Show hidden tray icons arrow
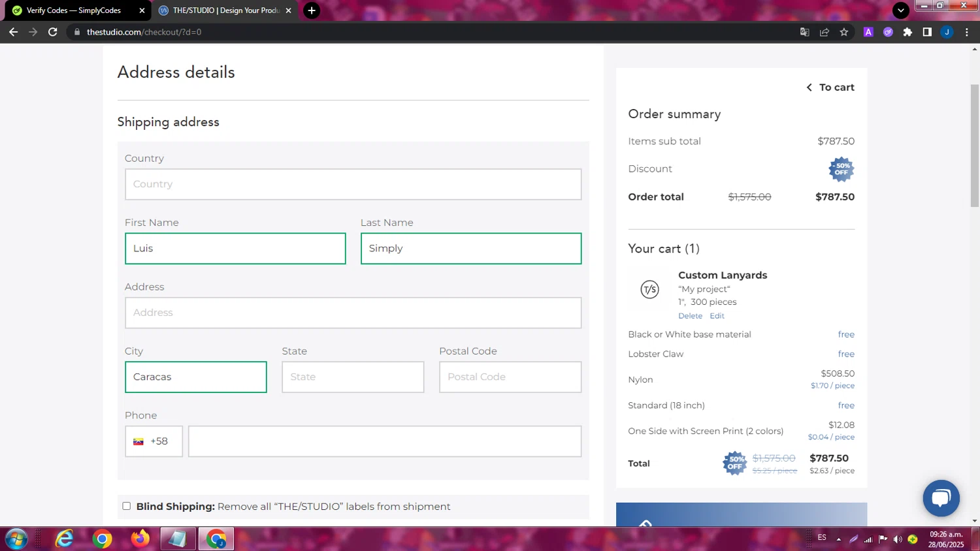980x551 pixels. 839,539
